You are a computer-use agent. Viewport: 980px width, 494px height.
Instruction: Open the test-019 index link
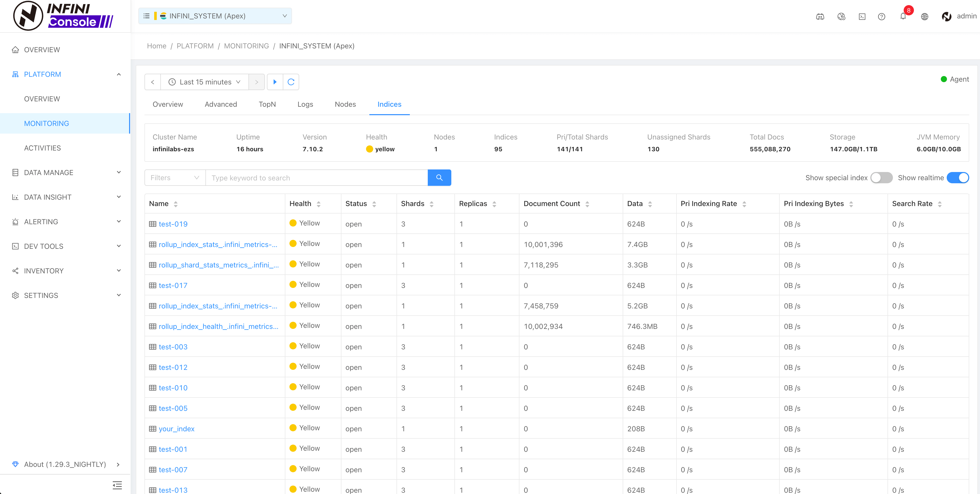pyautogui.click(x=173, y=224)
